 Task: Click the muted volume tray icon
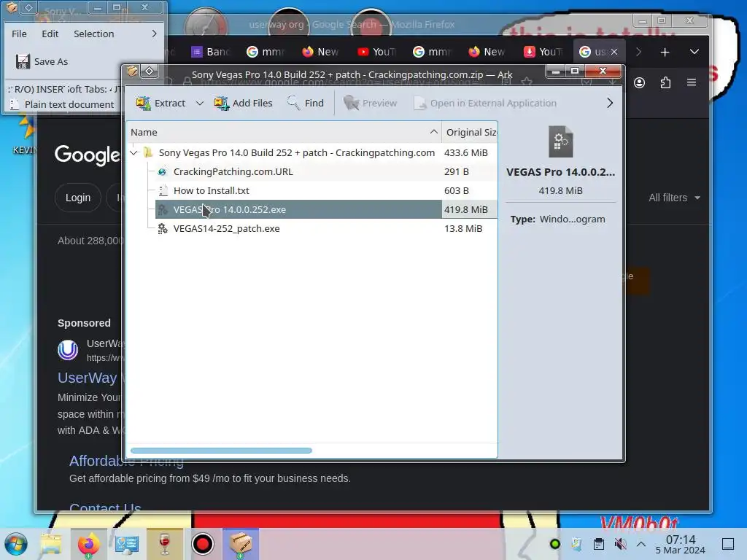pos(620,544)
